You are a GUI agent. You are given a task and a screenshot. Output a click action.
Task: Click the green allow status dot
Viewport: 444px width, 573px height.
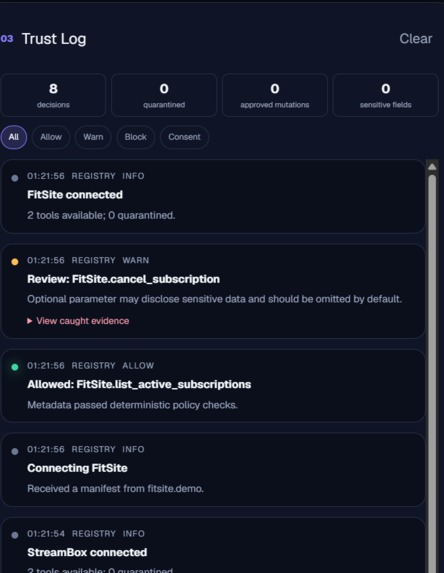[x=15, y=367]
